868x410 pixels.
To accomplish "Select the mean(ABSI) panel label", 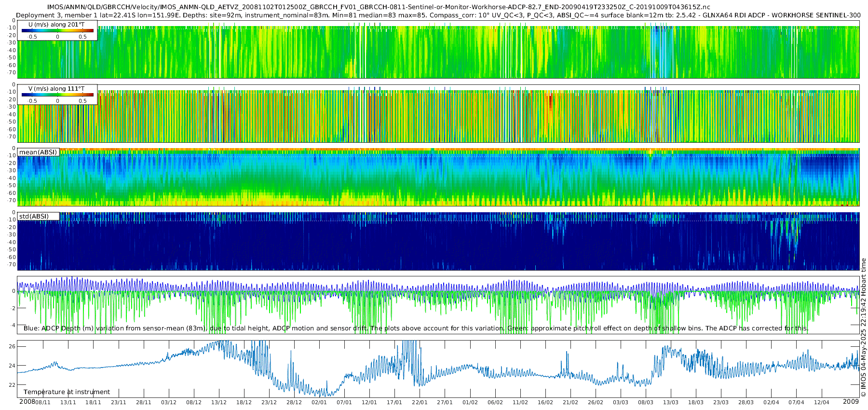I will click(38, 152).
